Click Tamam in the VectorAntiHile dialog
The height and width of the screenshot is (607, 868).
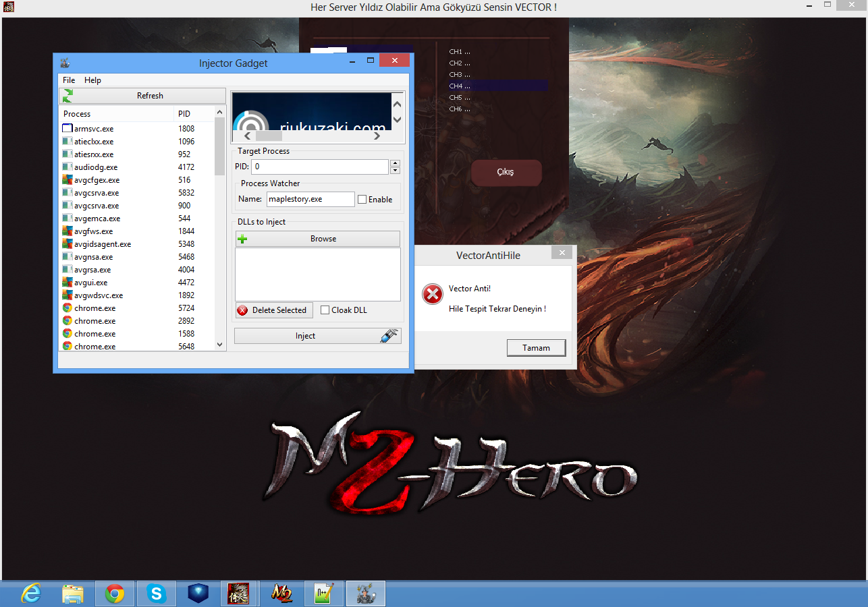pos(536,348)
